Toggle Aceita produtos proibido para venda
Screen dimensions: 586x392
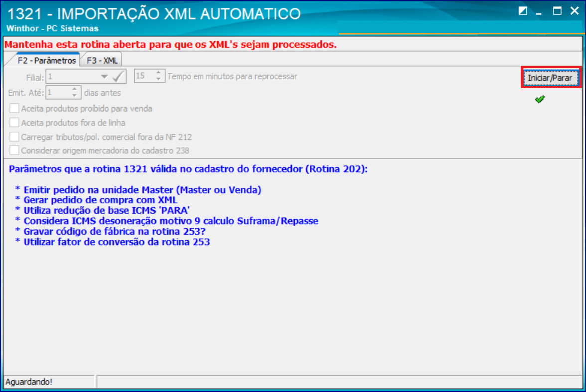tap(14, 108)
